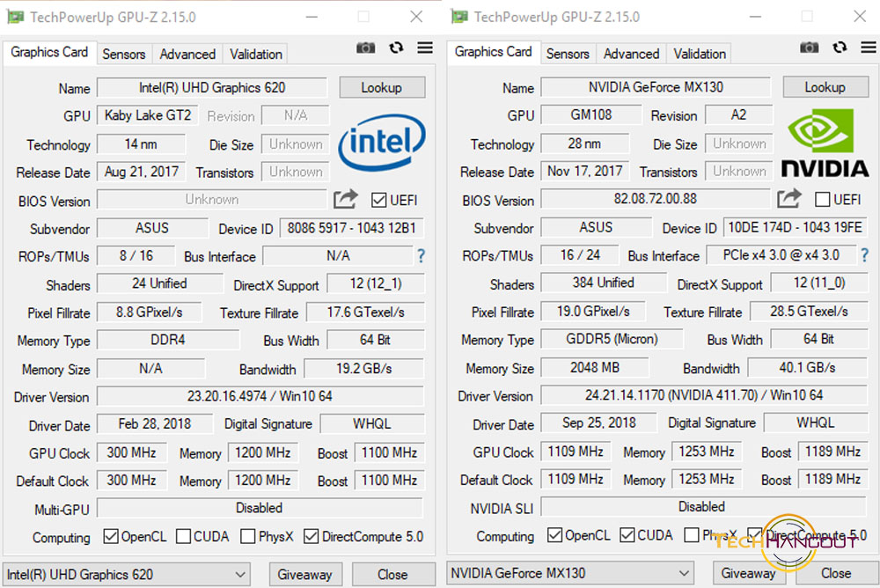Click Bandwidth value 19.2 GB/s

click(x=364, y=369)
